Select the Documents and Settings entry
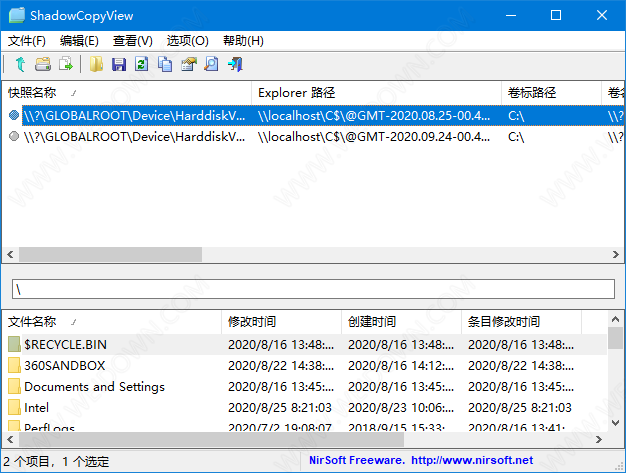The width and height of the screenshot is (626, 473). coord(94,387)
